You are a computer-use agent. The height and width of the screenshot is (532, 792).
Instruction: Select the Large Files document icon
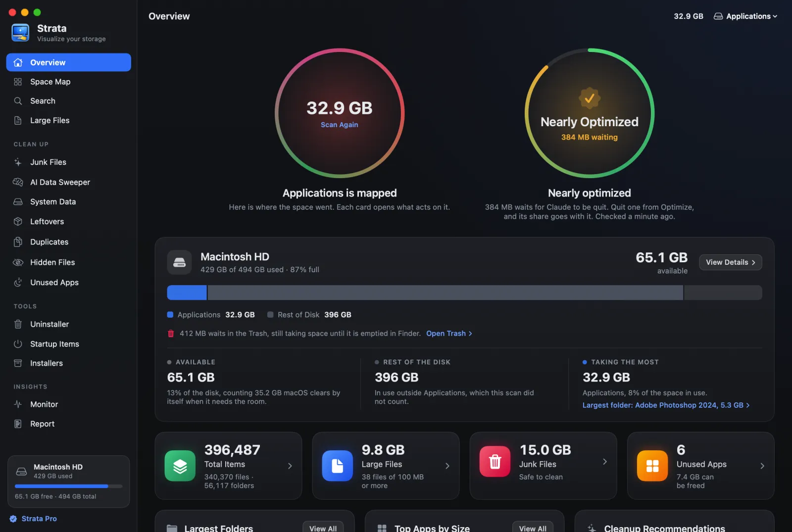click(x=18, y=120)
